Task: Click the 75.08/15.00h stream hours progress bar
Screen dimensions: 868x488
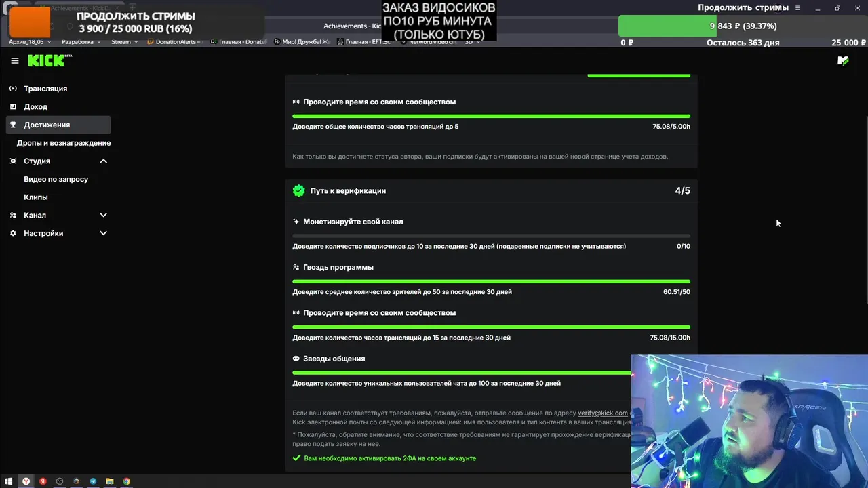Action: point(491,327)
